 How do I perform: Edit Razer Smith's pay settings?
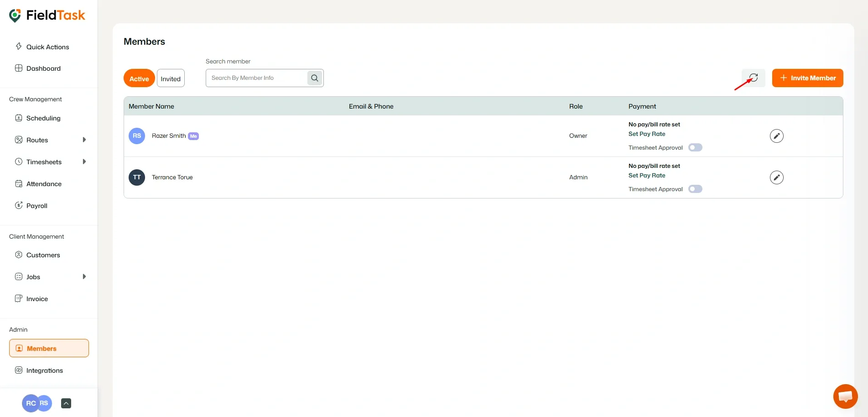[777, 136]
